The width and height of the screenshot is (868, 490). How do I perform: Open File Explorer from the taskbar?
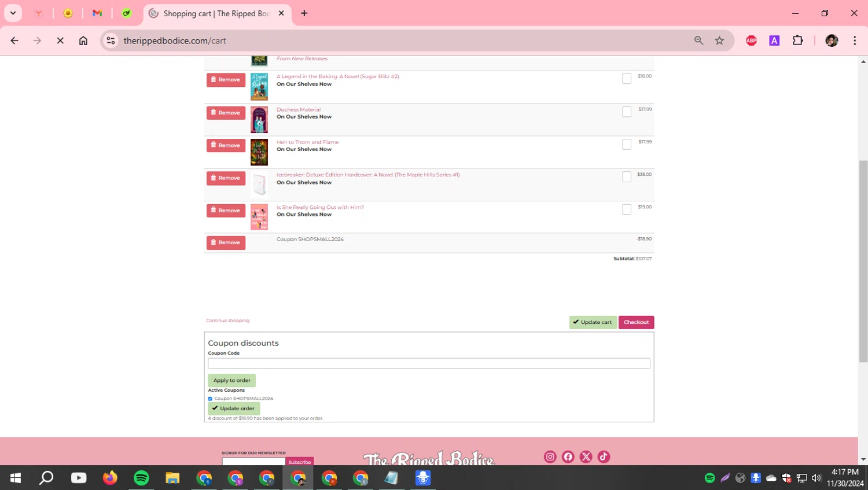pyautogui.click(x=172, y=478)
